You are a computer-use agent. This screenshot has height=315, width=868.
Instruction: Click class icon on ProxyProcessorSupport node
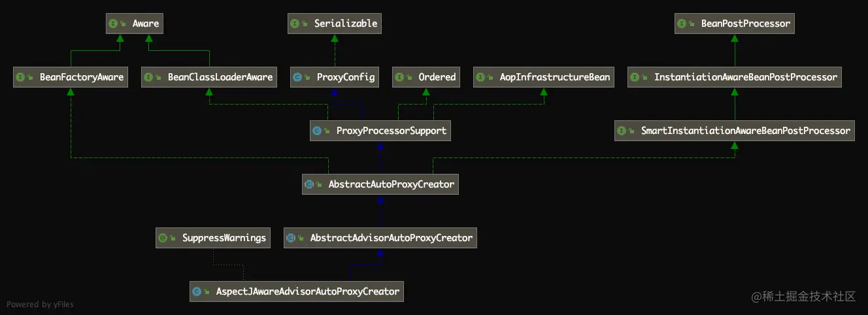pos(318,131)
